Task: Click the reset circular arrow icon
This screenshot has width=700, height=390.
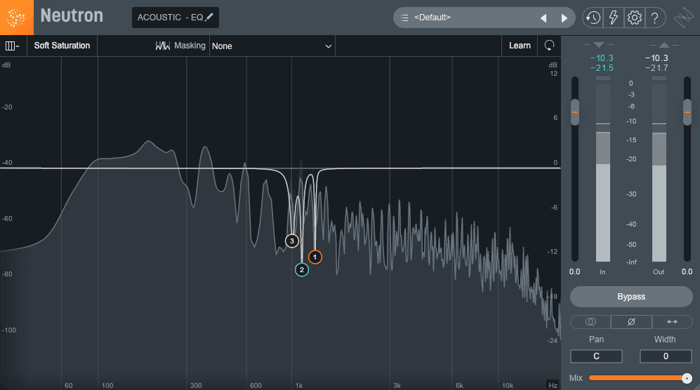Action: tap(549, 46)
